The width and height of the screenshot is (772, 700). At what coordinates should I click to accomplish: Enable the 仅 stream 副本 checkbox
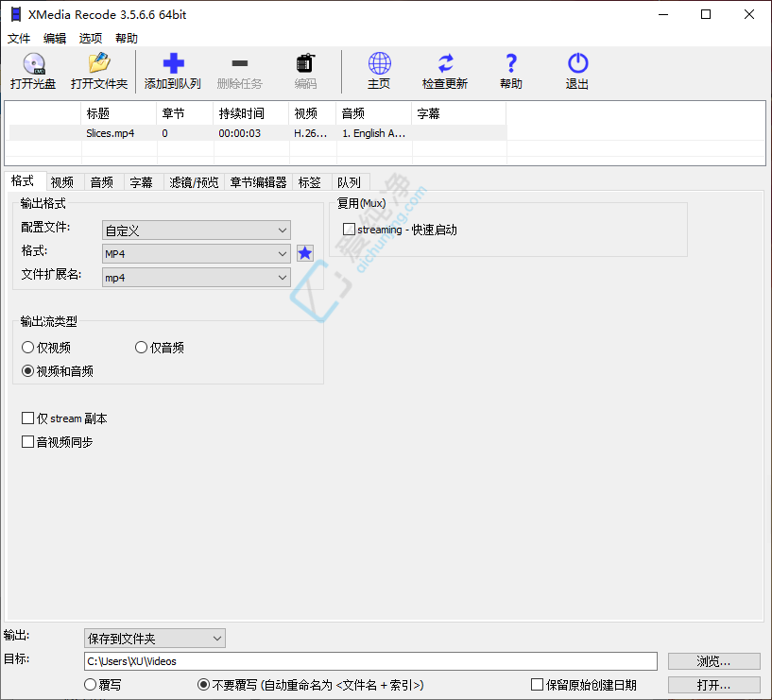28,418
